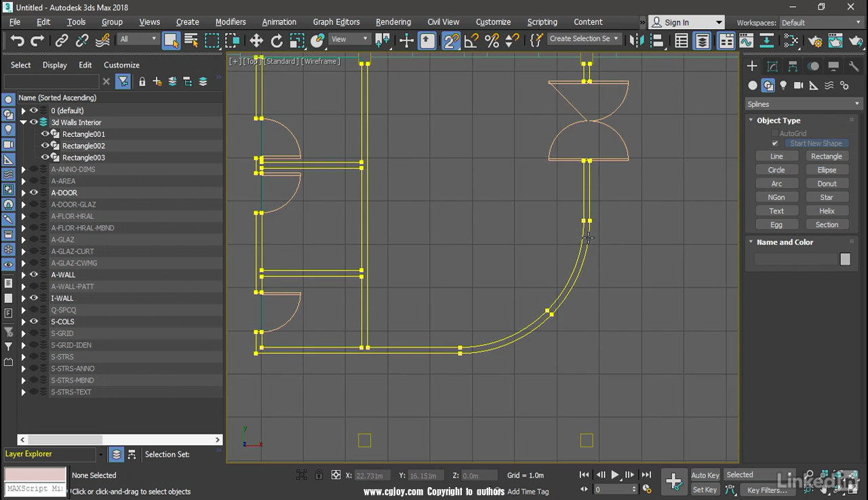Screen dimensions: 868x500
Task: Open the Graph Editors menu
Action: pyautogui.click(x=336, y=22)
